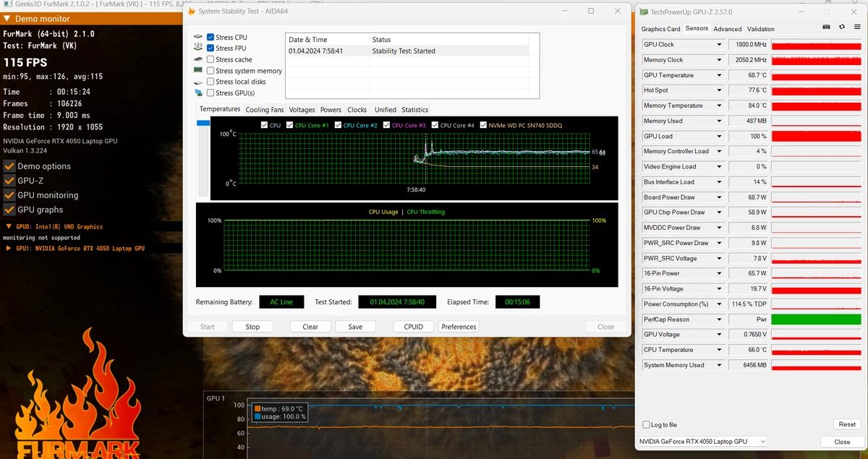Toggle FurMark GPU graphs checkbox

[9, 210]
